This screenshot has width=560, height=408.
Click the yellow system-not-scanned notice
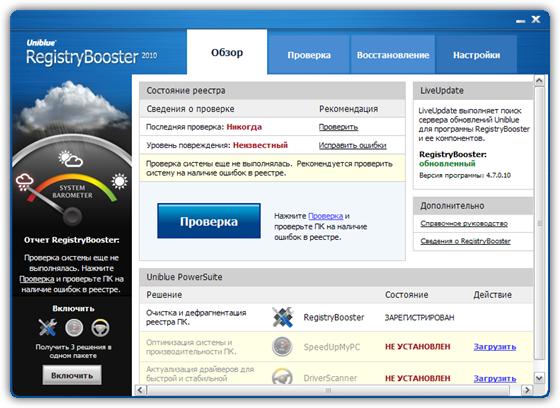[x=272, y=168]
